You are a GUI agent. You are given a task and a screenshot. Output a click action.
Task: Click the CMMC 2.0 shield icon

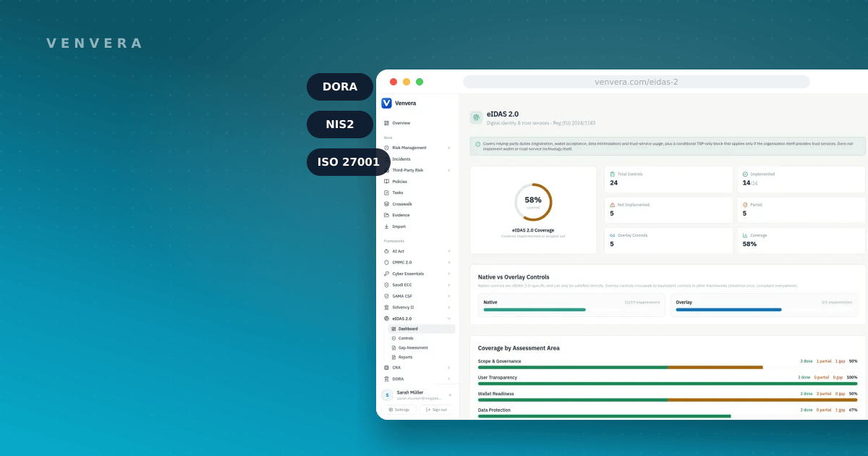[386, 263]
